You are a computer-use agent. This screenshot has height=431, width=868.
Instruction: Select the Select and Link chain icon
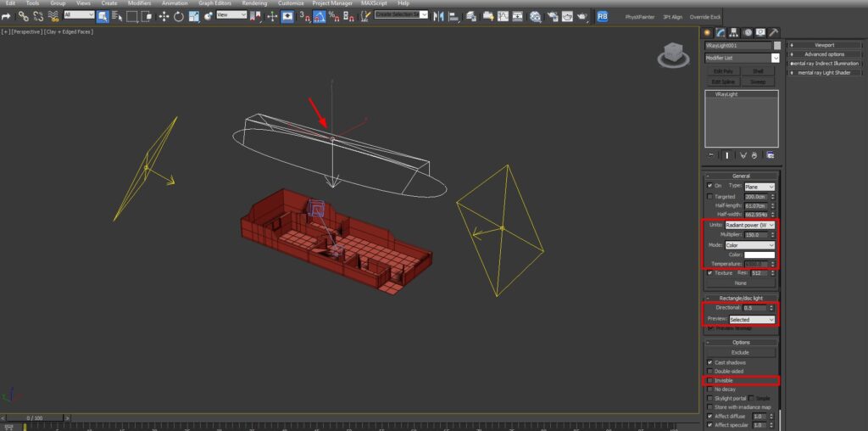(23, 16)
